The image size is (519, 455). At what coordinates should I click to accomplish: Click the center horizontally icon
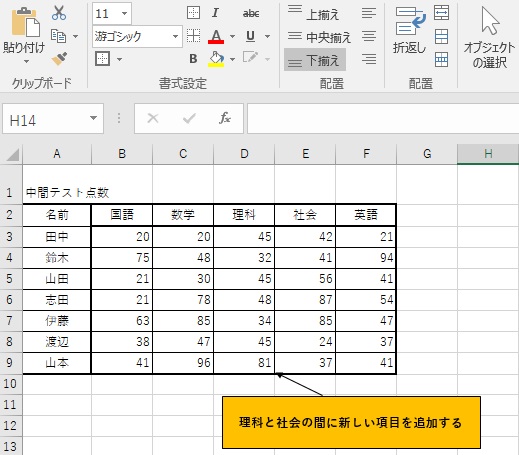[x=369, y=36]
